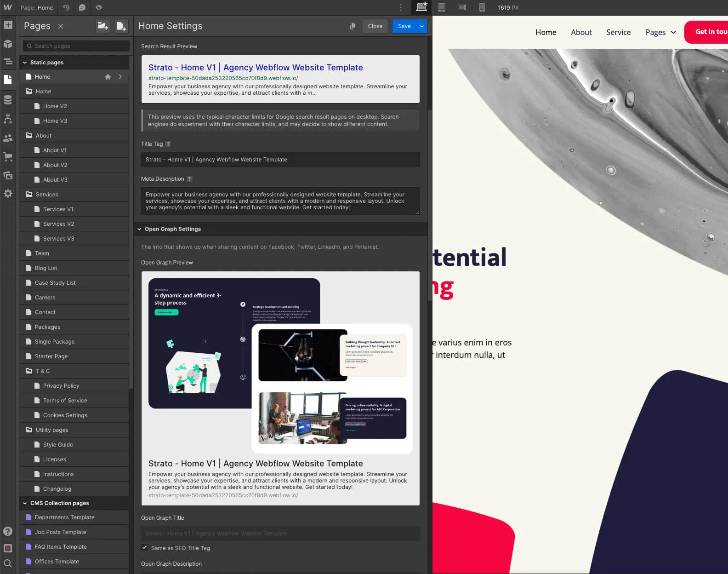Viewport: 728px width, 574px height.
Task: Click the Get in touch button
Action: point(706,32)
